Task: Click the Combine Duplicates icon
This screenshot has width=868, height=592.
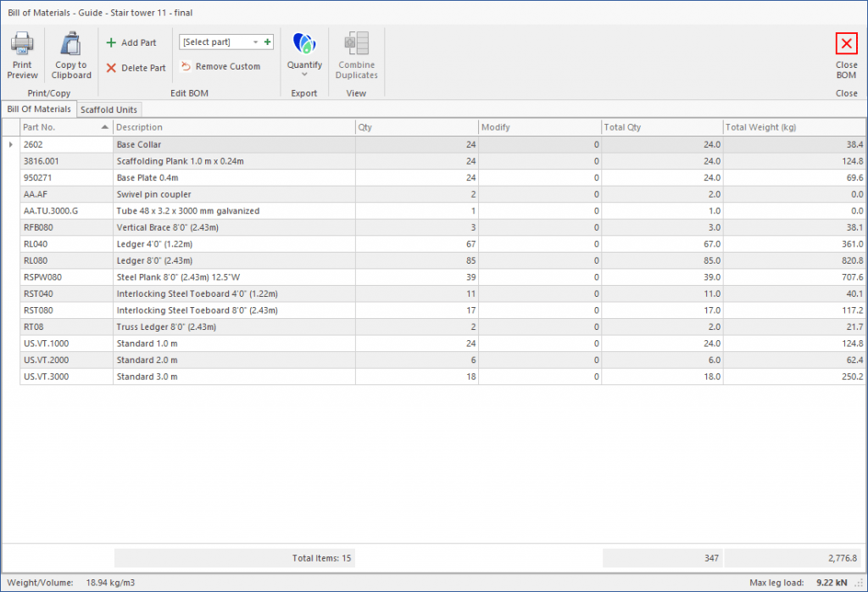Action: [355, 42]
